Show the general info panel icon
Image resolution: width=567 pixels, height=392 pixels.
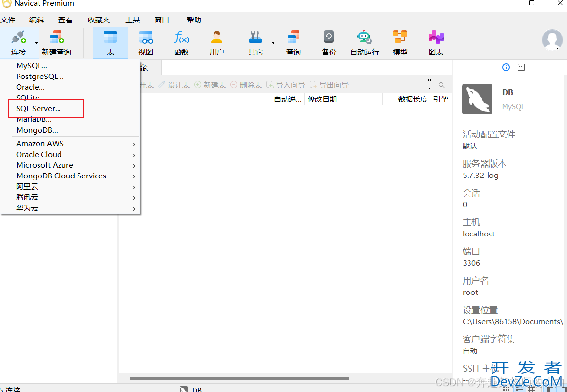pyautogui.click(x=506, y=67)
